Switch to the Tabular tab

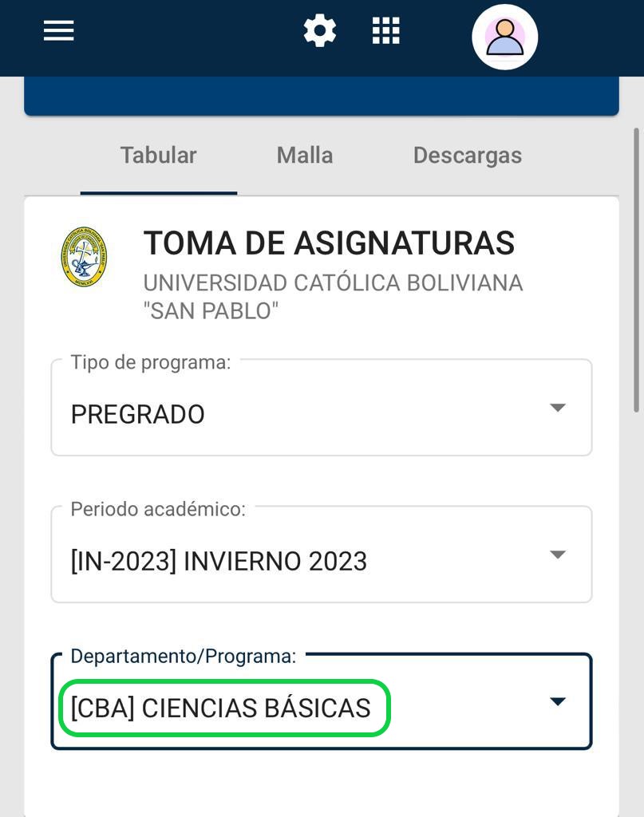coord(158,155)
